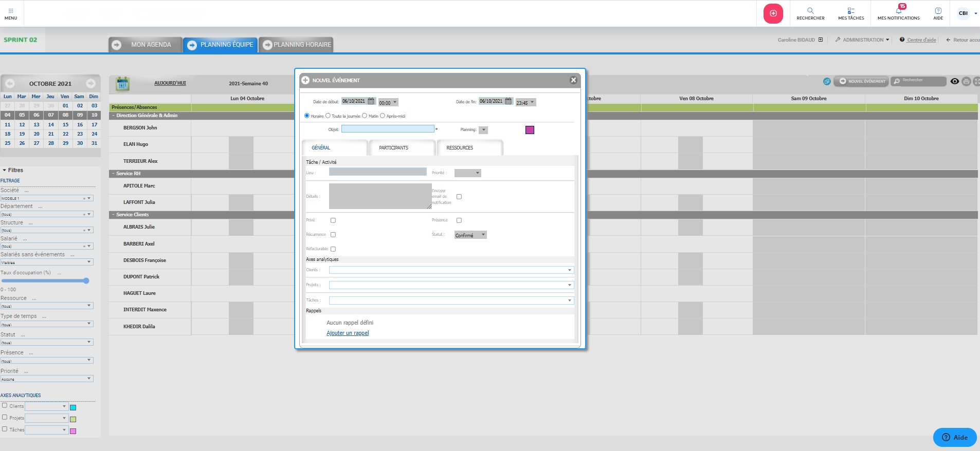Image resolution: width=980 pixels, height=451 pixels.
Task: Click the red plus quick-add icon
Action: [x=773, y=13]
